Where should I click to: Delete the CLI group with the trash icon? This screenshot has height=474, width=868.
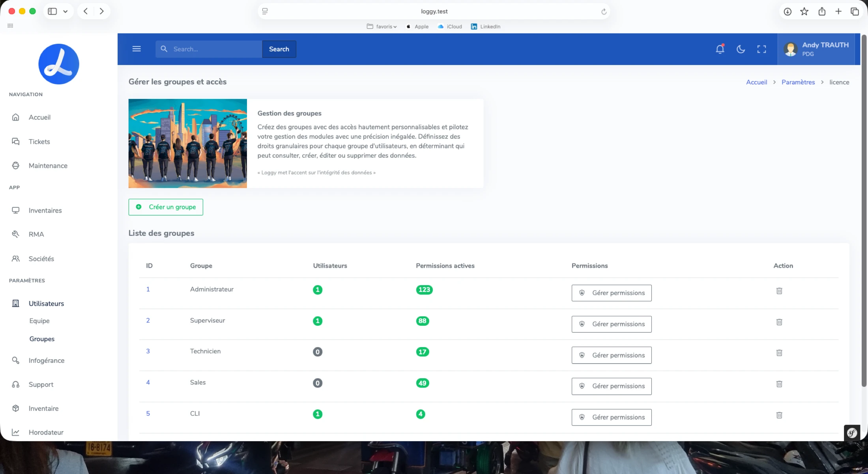[779, 415]
